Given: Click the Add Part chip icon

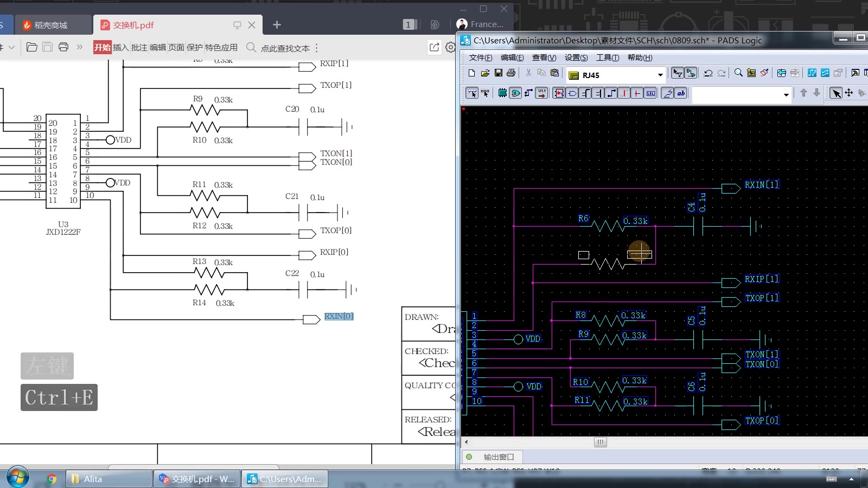Looking at the screenshot, I should click(x=502, y=93).
